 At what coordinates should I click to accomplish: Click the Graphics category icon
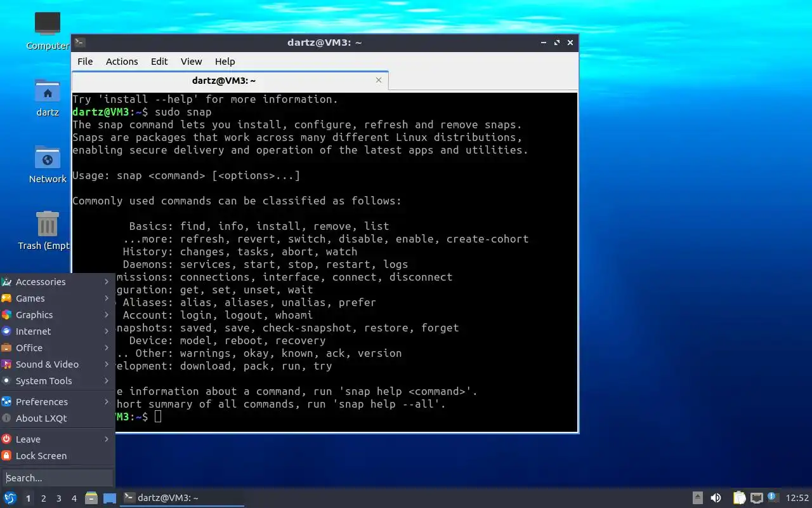tap(6, 315)
